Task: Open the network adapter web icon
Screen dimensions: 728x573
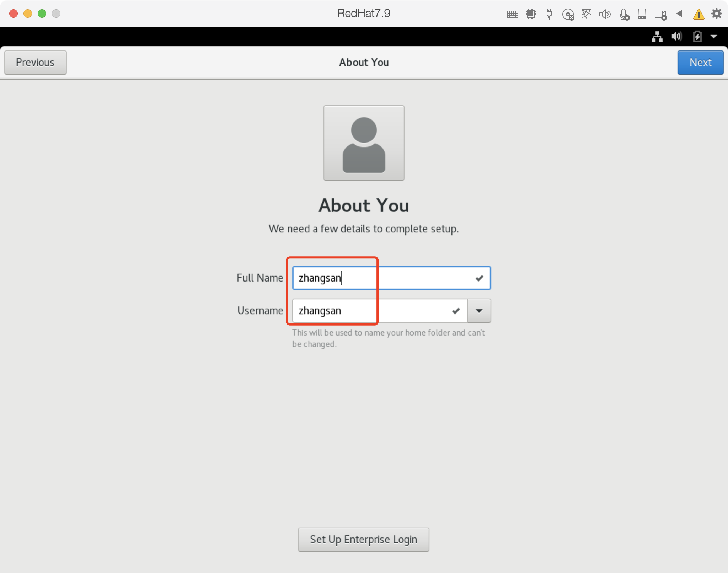Action: [x=586, y=14]
